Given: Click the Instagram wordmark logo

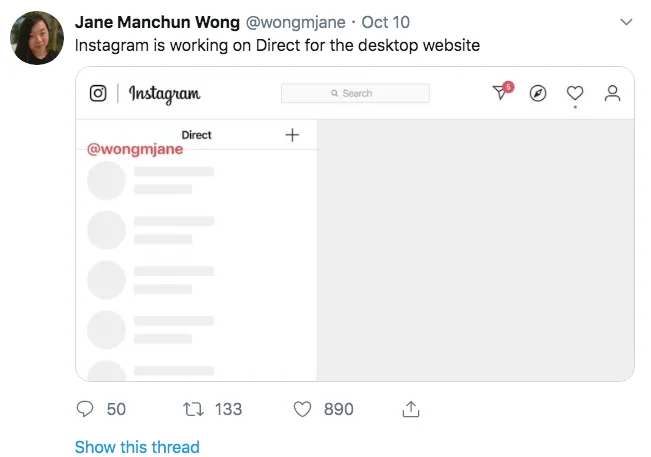Looking at the screenshot, I should 164,93.
